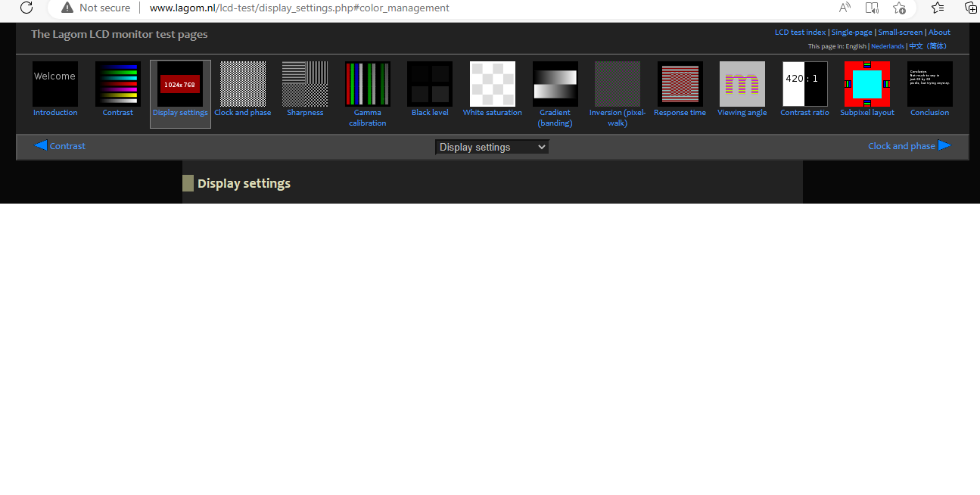The height and width of the screenshot is (495, 980).
Task: Go back with the left arrow icon beside Contrast
Action: [41, 145]
